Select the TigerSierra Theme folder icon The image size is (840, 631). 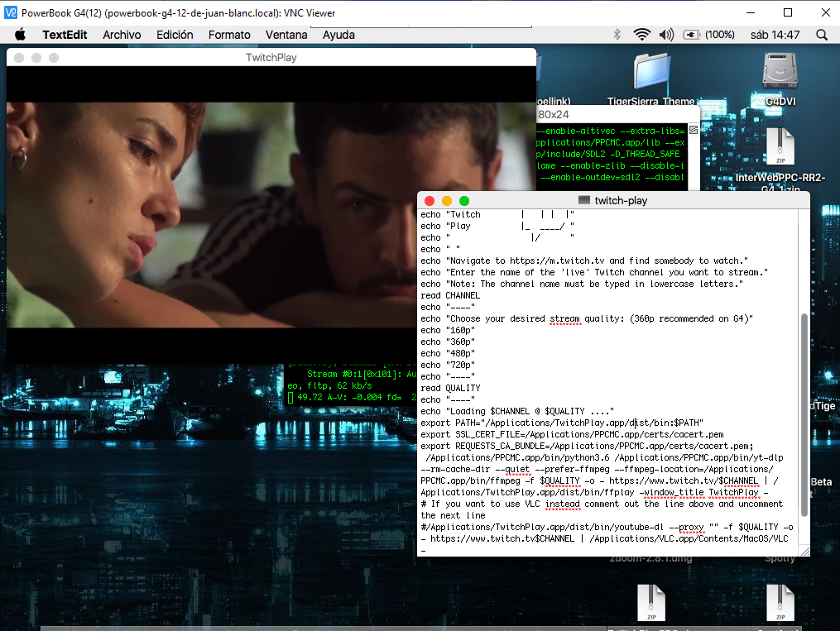click(x=650, y=70)
